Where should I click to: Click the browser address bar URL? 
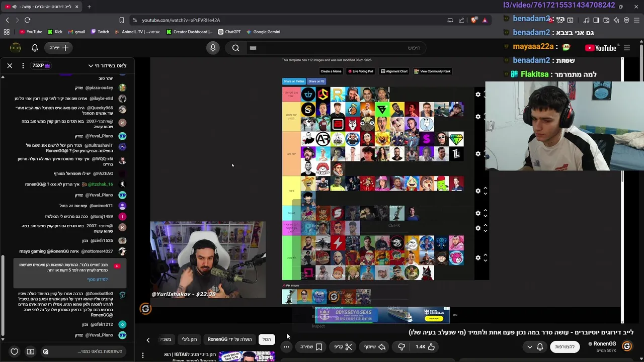click(x=181, y=20)
